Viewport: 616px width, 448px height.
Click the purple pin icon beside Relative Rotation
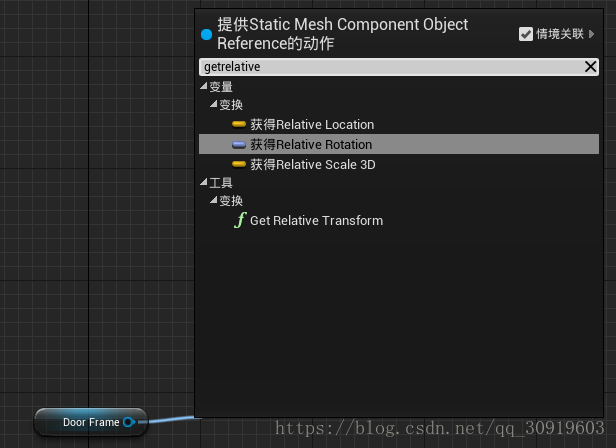(x=239, y=145)
